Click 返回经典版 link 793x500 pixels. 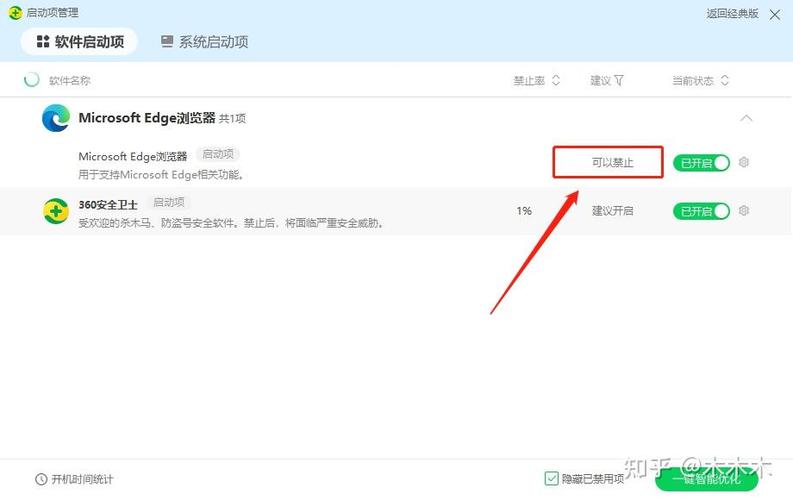(732, 14)
